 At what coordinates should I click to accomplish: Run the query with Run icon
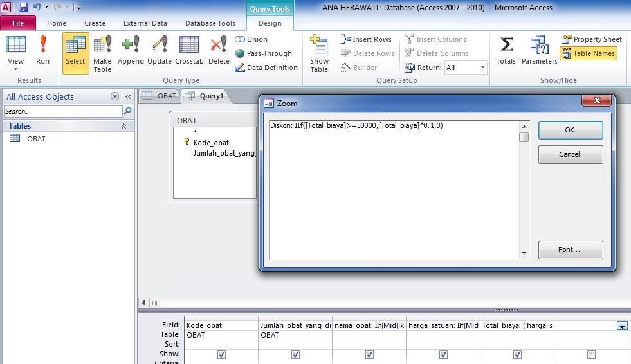[x=42, y=50]
